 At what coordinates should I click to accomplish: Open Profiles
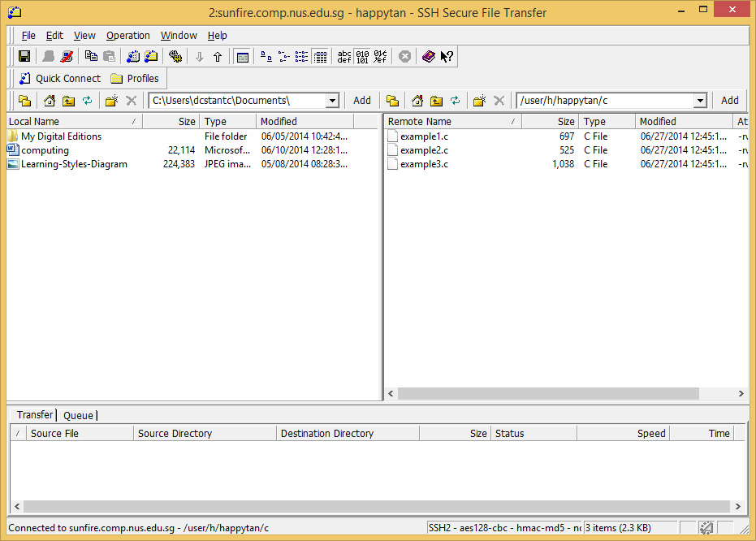click(135, 79)
